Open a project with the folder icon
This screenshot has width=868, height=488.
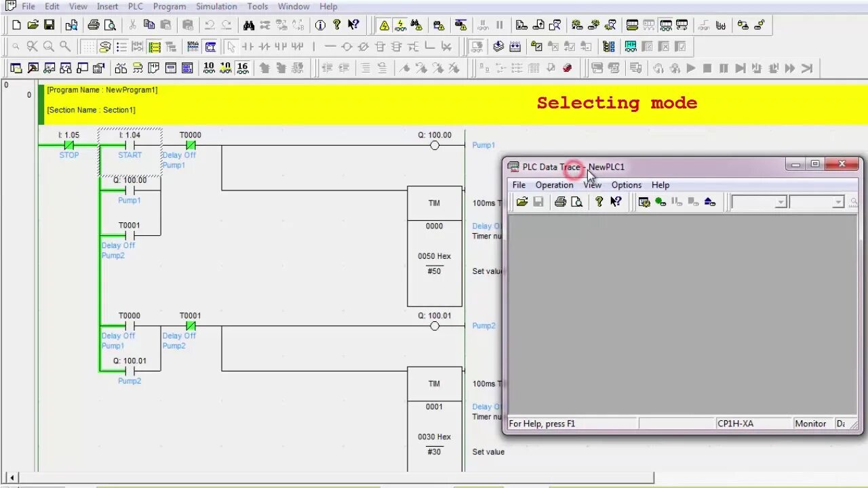(x=33, y=25)
